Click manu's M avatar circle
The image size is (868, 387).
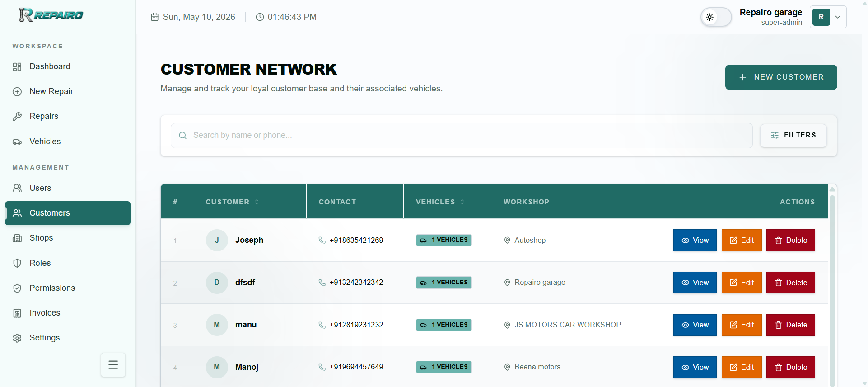click(217, 325)
